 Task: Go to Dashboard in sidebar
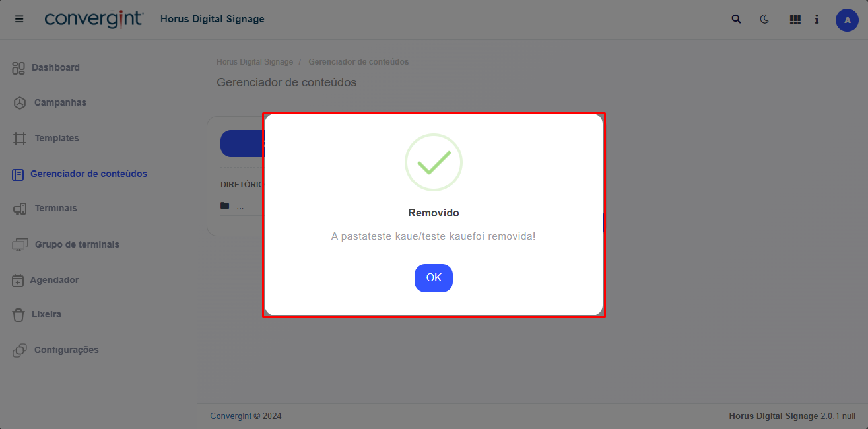[55, 67]
